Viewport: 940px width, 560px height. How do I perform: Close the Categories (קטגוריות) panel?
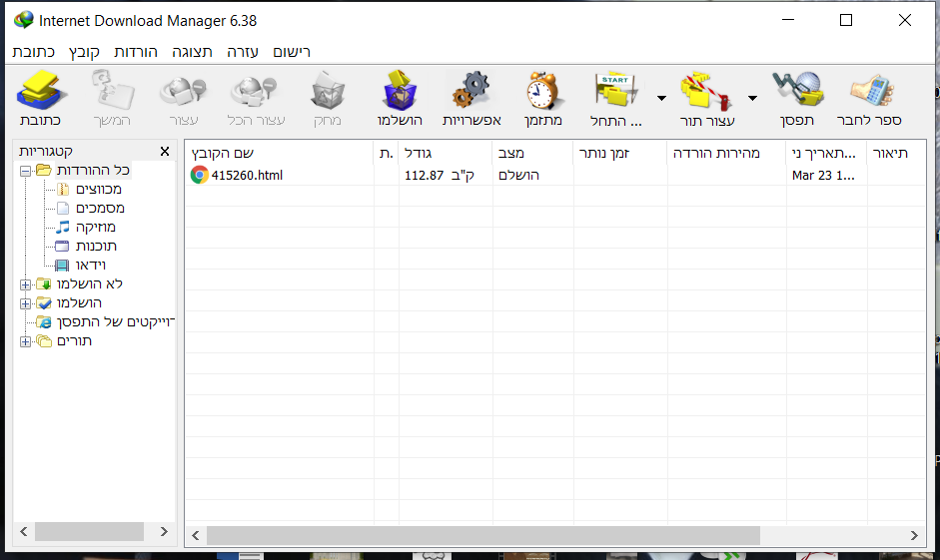pyautogui.click(x=165, y=152)
